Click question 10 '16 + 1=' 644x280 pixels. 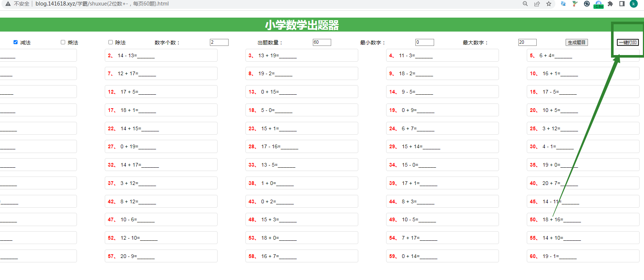coord(583,73)
